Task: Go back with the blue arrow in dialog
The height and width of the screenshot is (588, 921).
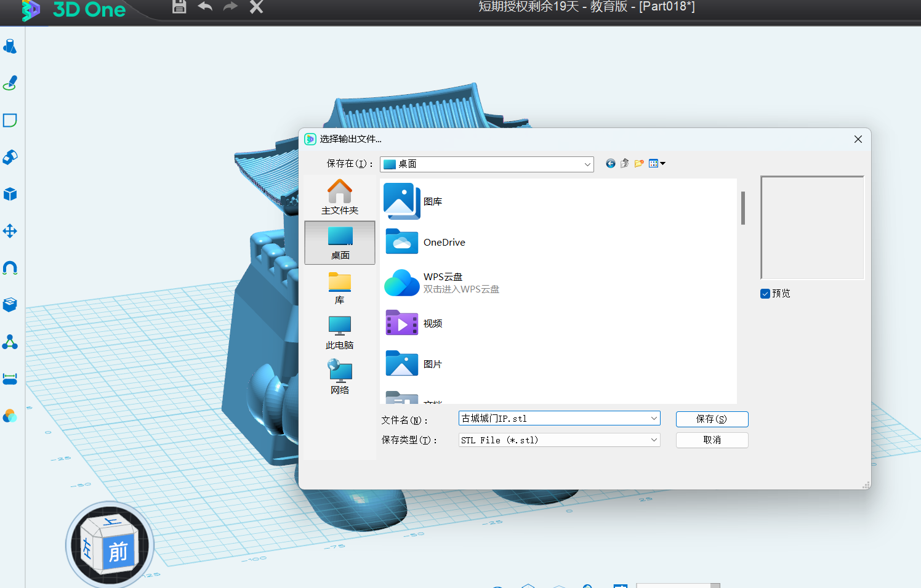Action: pos(610,163)
